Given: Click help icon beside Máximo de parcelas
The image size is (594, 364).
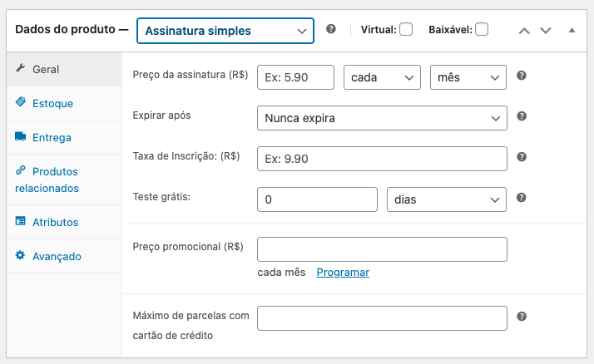Looking at the screenshot, I should (522, 317).
